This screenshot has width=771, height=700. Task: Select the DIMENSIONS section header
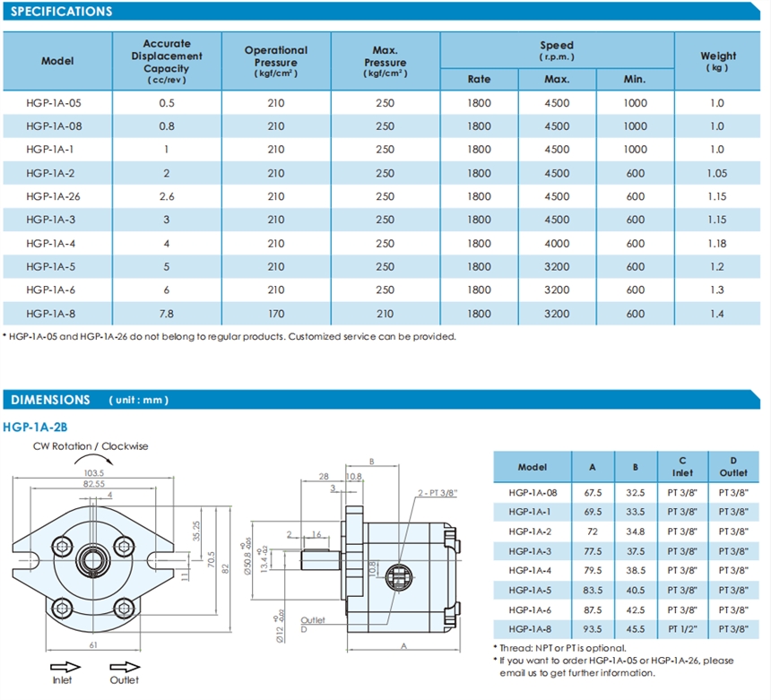coord(50,400)
